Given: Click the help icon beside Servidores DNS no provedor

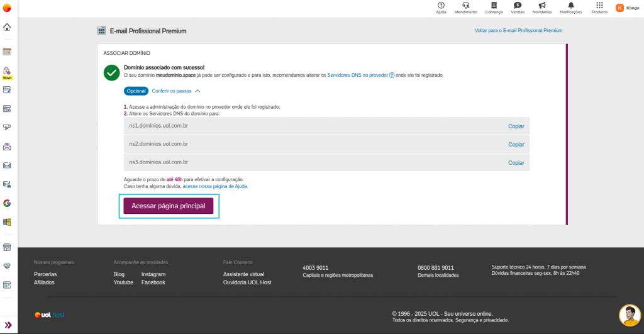Looking at the screenshot, I should [x=391, y=75].
